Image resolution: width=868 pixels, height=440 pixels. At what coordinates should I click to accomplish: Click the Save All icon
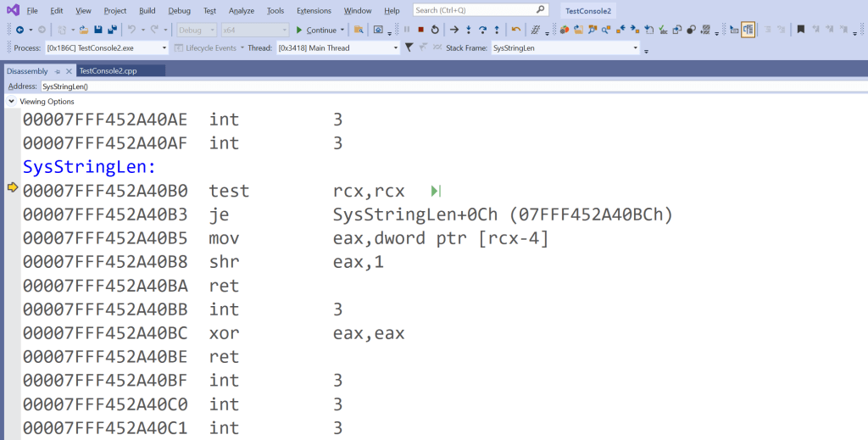[113, 30]
